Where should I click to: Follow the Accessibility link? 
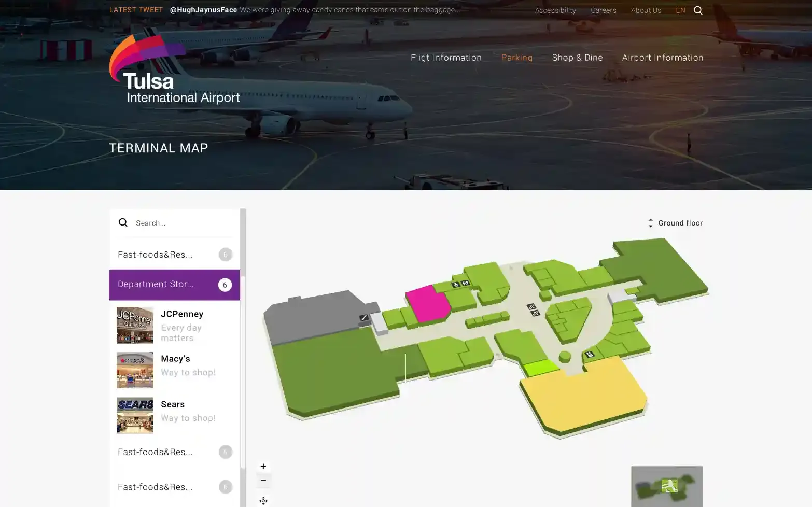[555, 10]
